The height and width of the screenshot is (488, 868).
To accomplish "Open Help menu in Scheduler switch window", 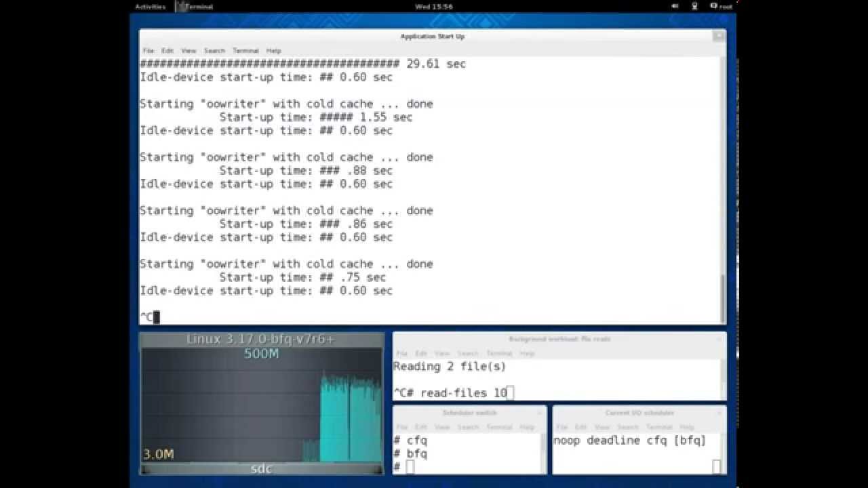I will pyautogui.click(x=527, y=427).
